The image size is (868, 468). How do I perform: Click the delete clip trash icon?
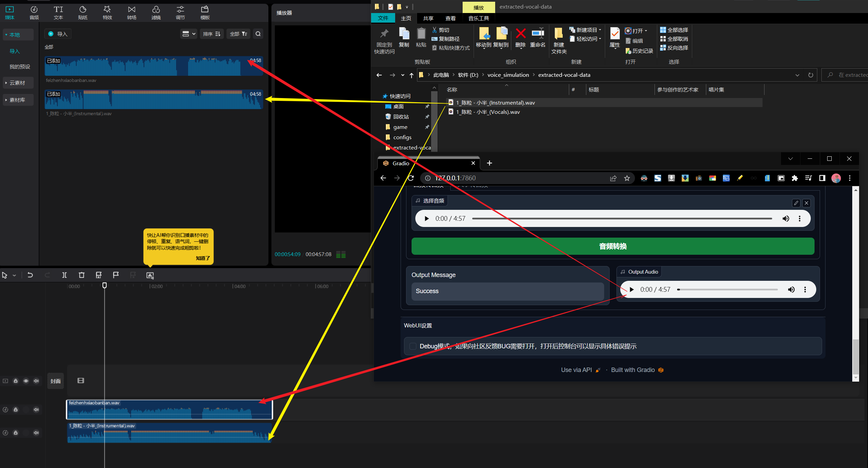(82, 275)
